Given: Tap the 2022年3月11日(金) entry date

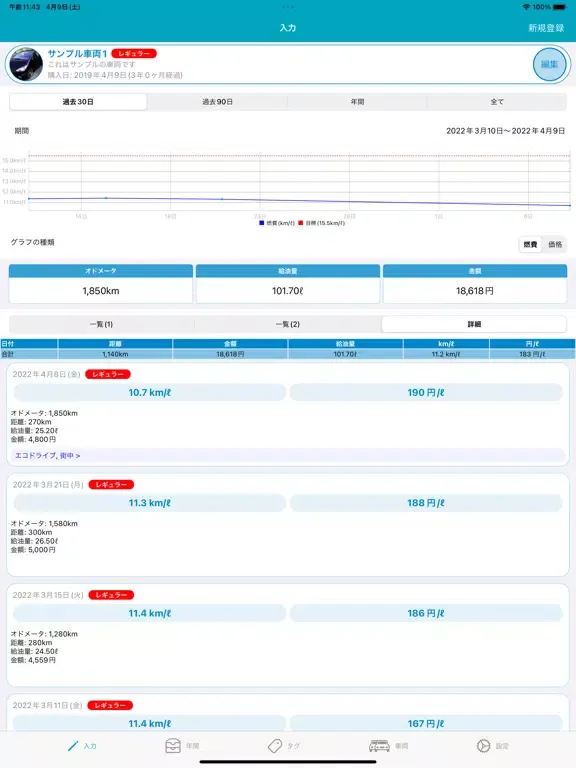Looking at the screenshot, I should pyautogui.click(x=48, y=705).
